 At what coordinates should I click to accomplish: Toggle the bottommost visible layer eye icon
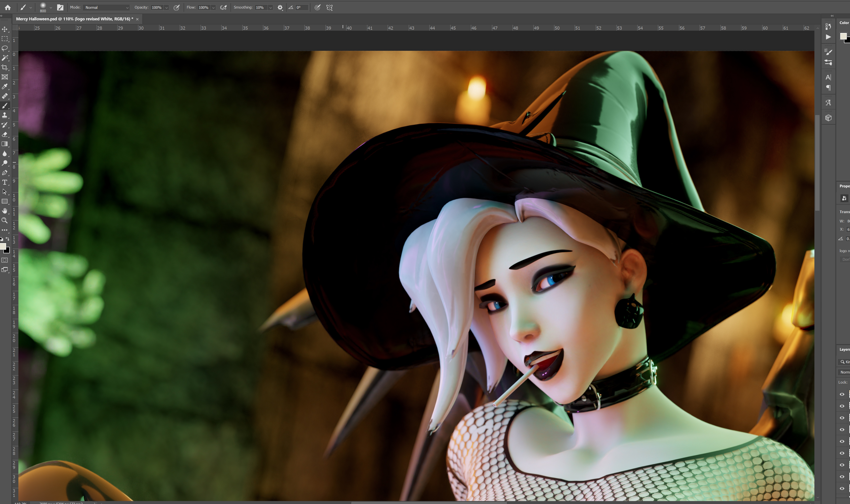[x=842, y=488]
